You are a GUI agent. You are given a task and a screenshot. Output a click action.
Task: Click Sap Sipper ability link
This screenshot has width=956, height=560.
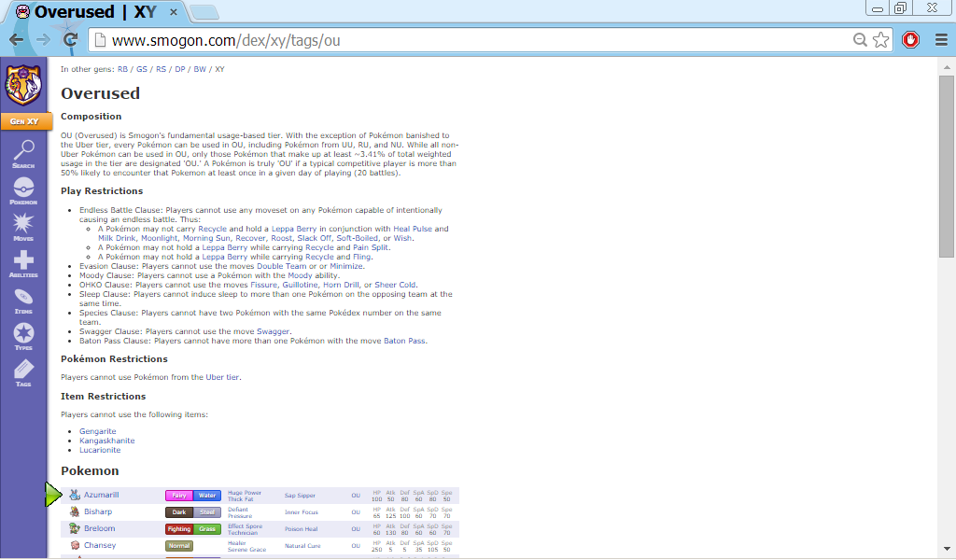[x=300, y=496]
